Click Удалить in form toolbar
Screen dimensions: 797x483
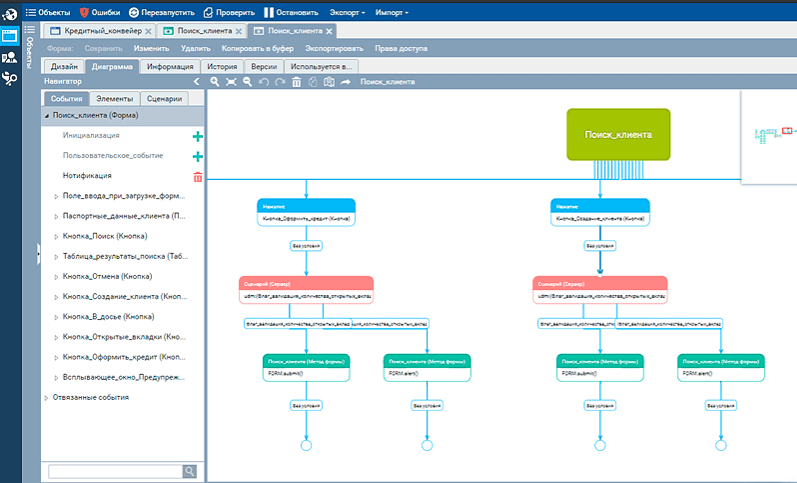196,48
